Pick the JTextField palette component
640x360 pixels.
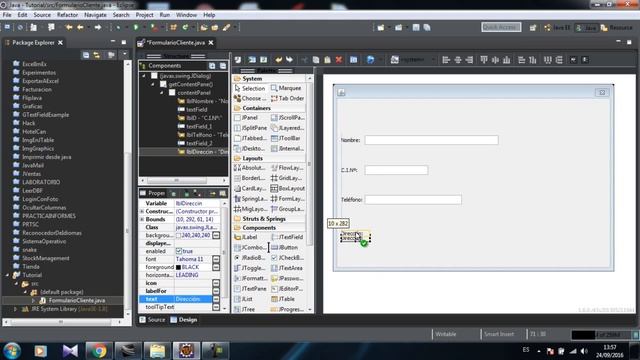pyautogui.click(x=288, y=237)
